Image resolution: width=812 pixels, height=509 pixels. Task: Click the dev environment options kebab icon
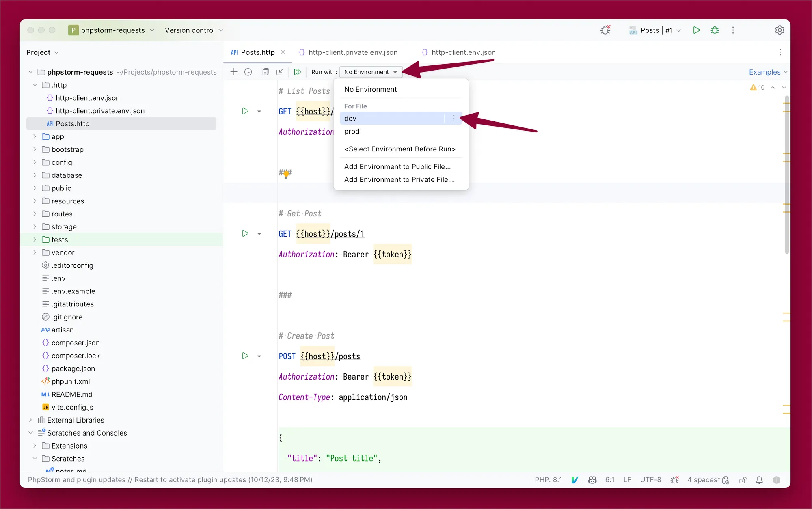click(x=454, y=118)
